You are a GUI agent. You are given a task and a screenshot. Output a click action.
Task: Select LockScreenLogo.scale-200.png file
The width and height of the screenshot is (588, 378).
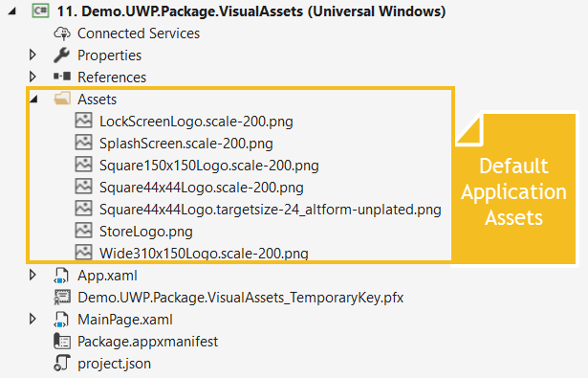tap(196, 122)
